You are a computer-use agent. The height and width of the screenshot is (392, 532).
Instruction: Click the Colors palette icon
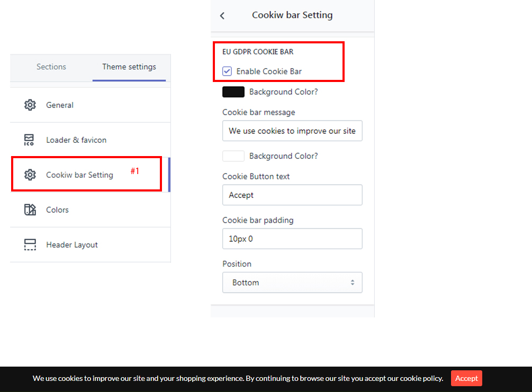pyautogui.click(x=30, y=209)
